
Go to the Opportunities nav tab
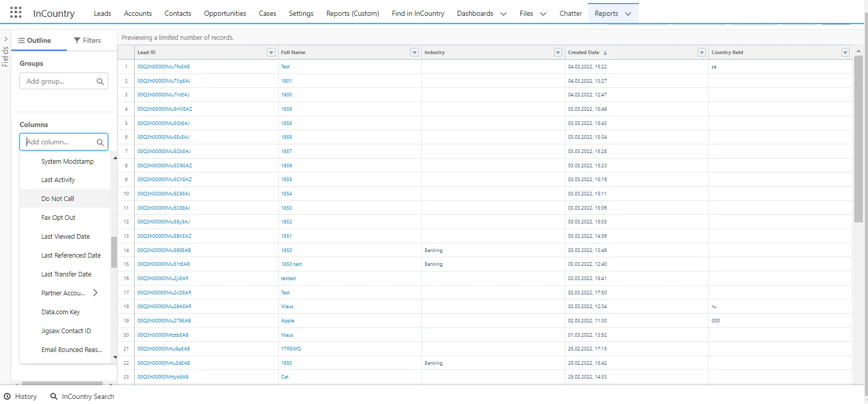pyautogui.click(x=225, y=13)
